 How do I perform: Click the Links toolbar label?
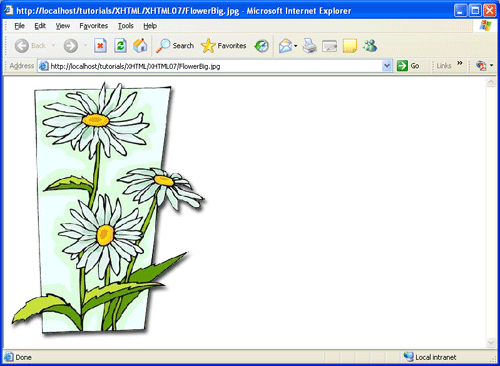444,66
